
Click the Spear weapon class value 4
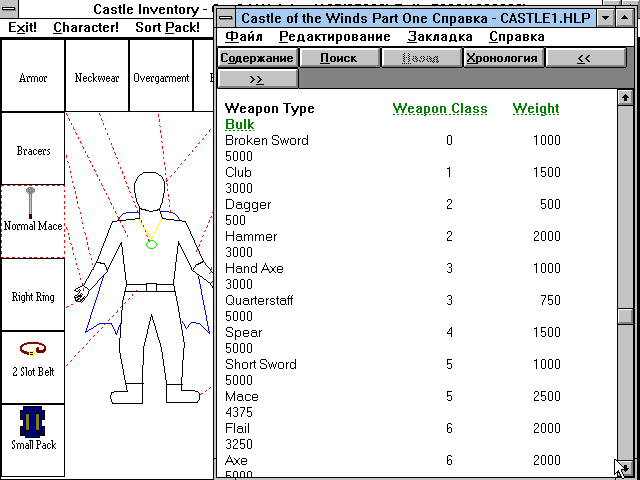click(x=449, y=332)
